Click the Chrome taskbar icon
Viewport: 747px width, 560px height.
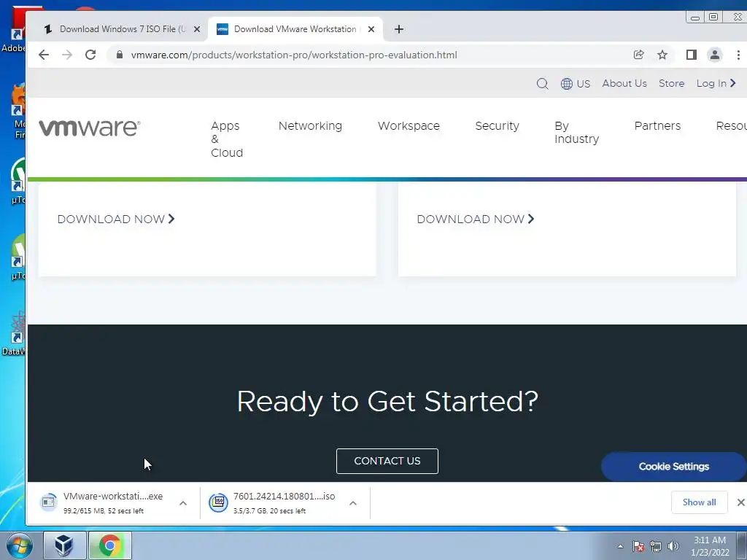[x=109, y=545]
